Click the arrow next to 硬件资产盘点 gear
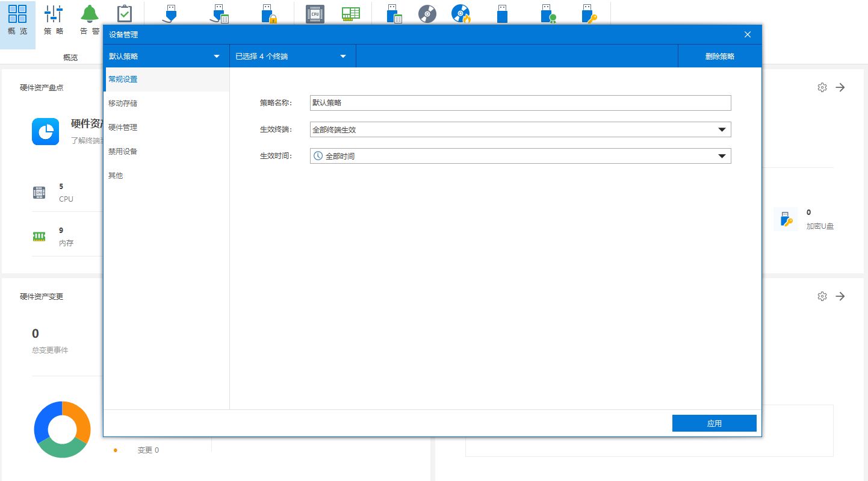The width and height of the screenshot is (868, 481). coord(841,87)
